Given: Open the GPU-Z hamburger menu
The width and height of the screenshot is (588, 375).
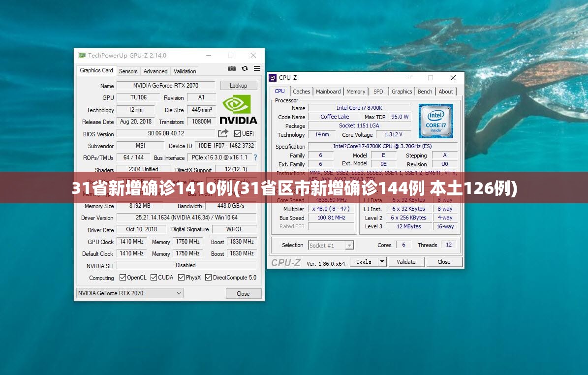Looking at the screenshot, I should pyautogui.click(x=257, y=68).
